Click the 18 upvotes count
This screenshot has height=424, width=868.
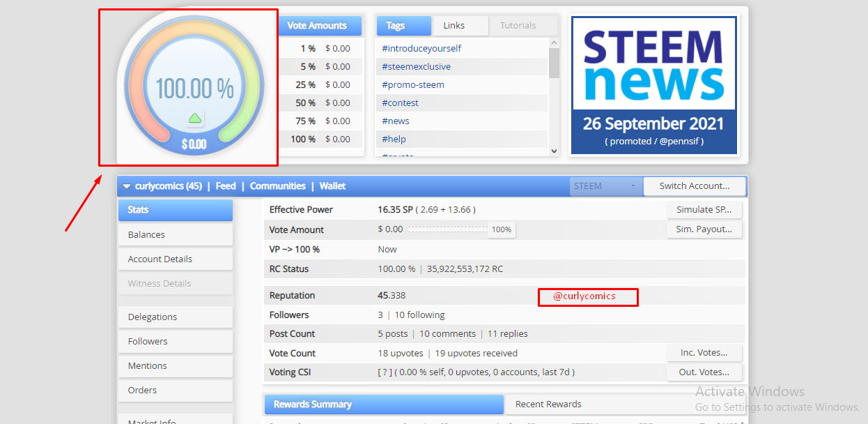(x=401, y=354)
